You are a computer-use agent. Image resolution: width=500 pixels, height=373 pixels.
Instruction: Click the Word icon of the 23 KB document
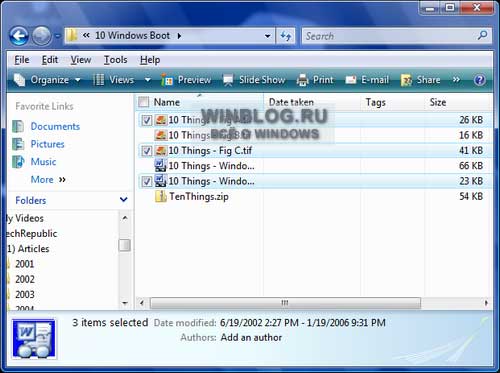click(x=161, y=181)
